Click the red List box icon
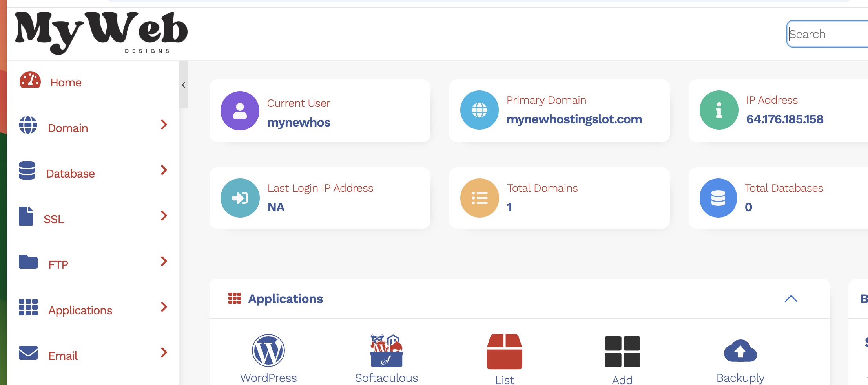 coord(504,352)
